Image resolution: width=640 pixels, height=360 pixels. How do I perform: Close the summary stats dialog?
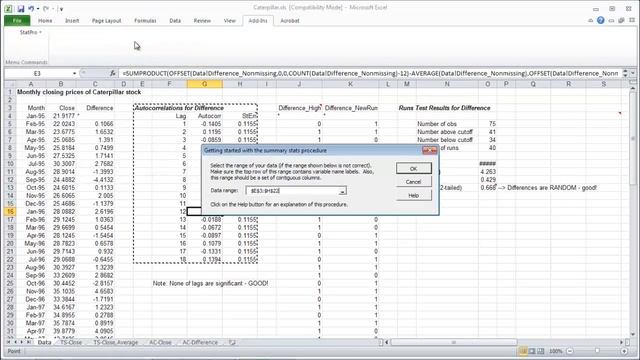430,151
